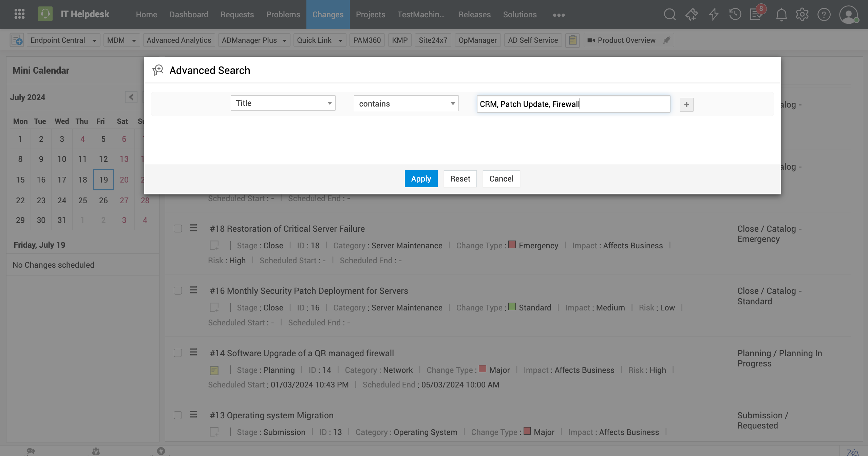
Task: Click the Reset button
Action: pyautogui.click(x=460, y=179)
